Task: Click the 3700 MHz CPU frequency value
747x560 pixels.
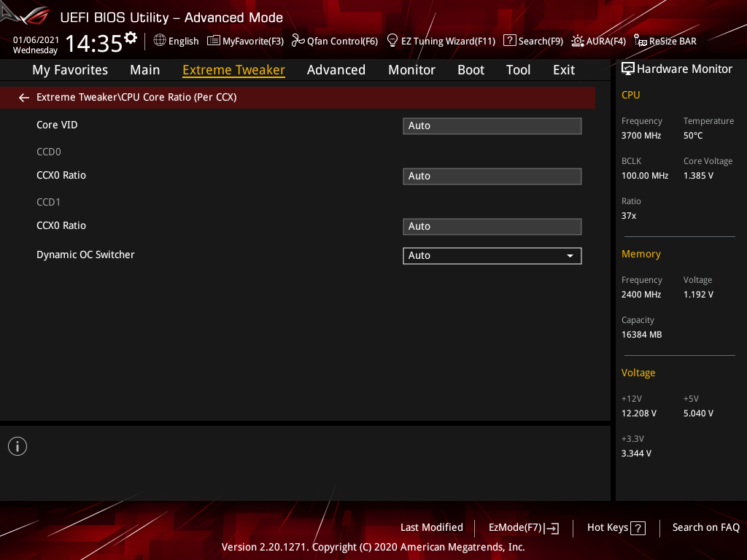Action: point(640,136)
